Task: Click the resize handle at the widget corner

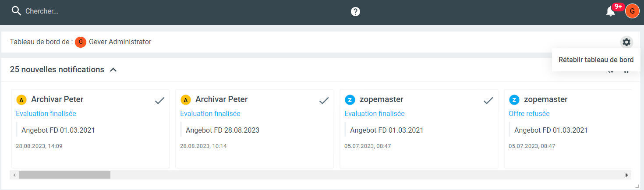Action: pyautogui.click(x=637, y=186)
